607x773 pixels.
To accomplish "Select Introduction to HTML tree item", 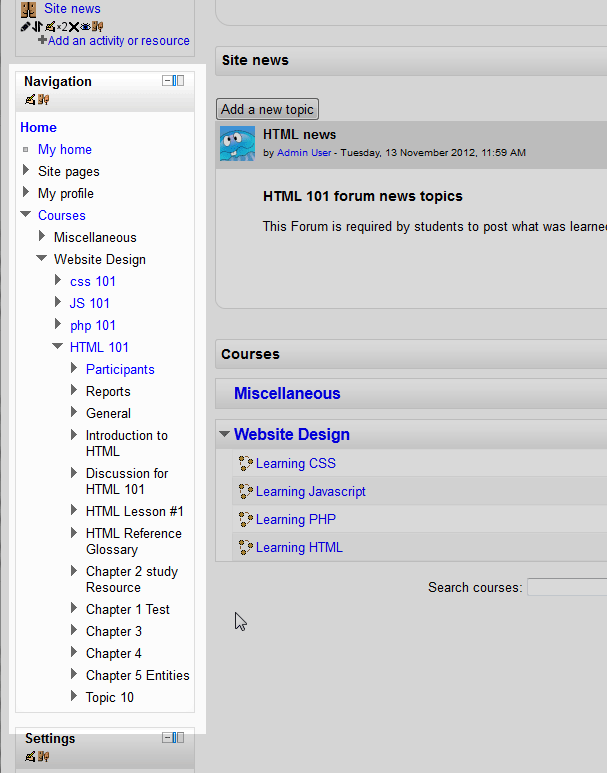I will tap(127, 443).
